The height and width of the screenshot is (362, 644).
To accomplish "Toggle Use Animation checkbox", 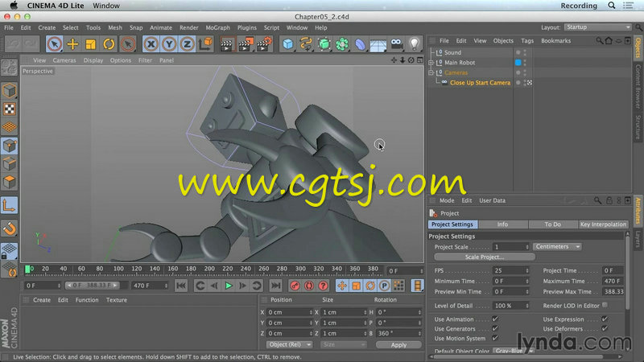I will [495, 319].
